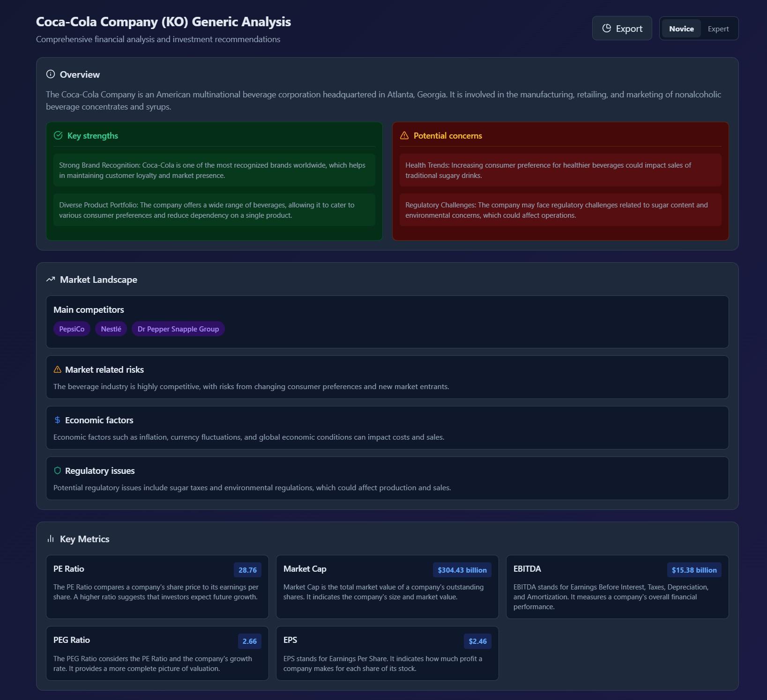Viewport: 767px width, 700px height.
Task: Click the EPS card title
Action: (x=290, y=640)
